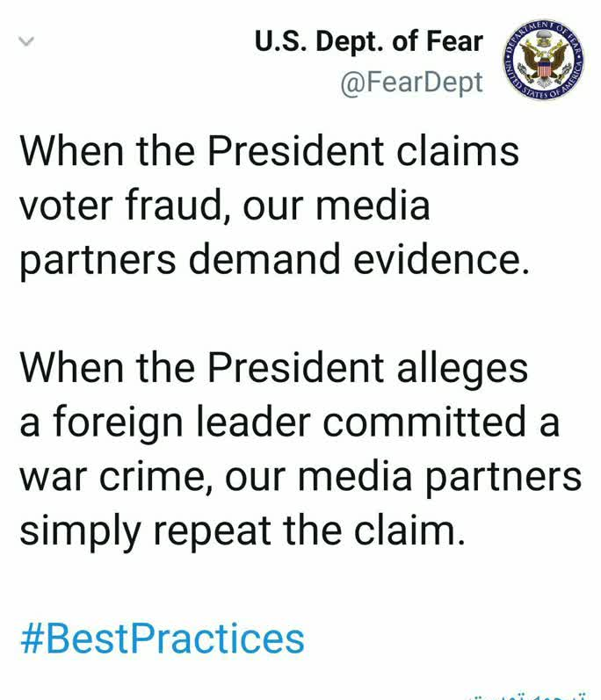This screenshot has height=700, width=601.
Task: Click the partially visible Arabic translate link
Action: pos(527,696)
